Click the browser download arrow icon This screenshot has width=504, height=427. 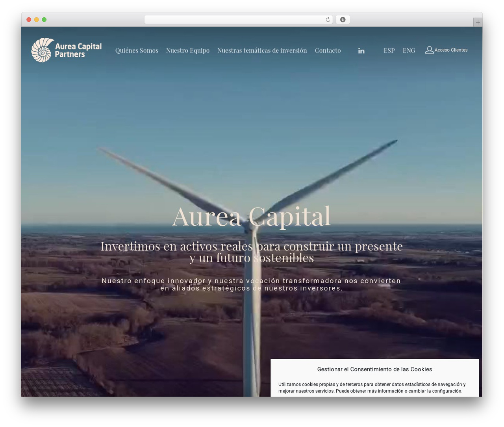343,20
